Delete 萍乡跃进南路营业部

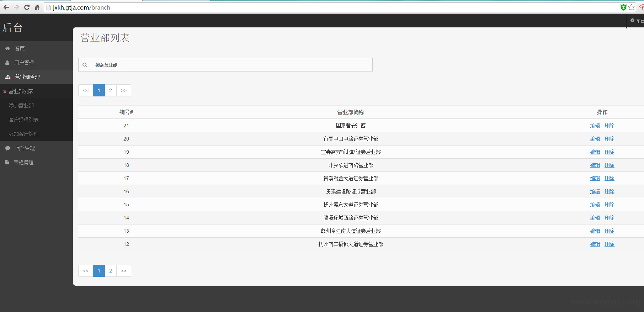point(610,165)
